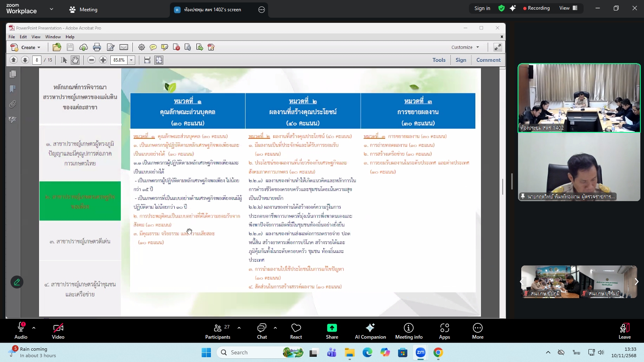This screenshot has height=362, width=644.
Task: Open a file using the folder icon
Action: tap(57, 47)
